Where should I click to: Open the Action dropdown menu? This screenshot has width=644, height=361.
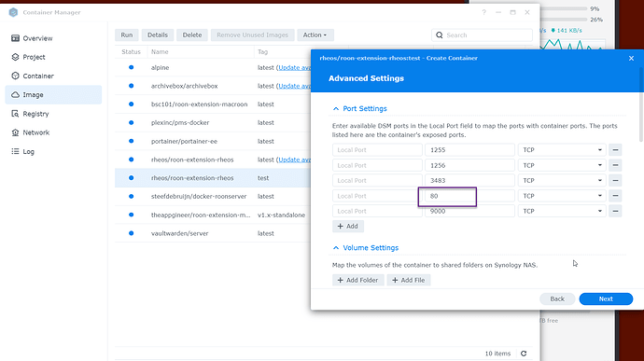click(x=315, y=35)
